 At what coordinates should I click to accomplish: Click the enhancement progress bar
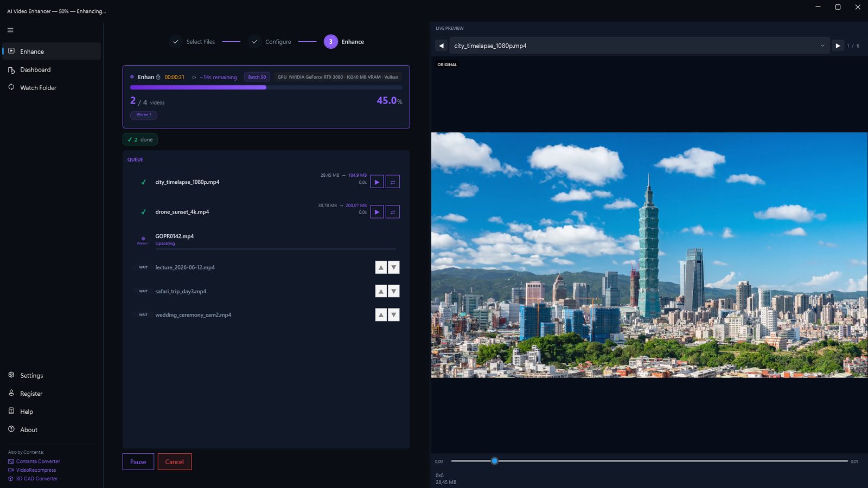[x=266, y=87]
